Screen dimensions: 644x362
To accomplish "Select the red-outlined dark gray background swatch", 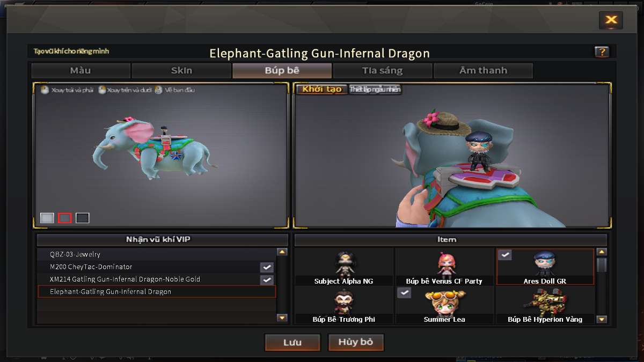I will (x=65, y=218).
